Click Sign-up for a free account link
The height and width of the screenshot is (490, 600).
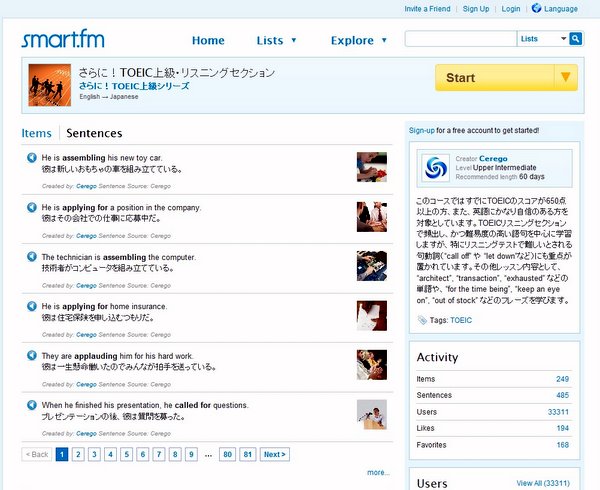(x=422, y=130)
